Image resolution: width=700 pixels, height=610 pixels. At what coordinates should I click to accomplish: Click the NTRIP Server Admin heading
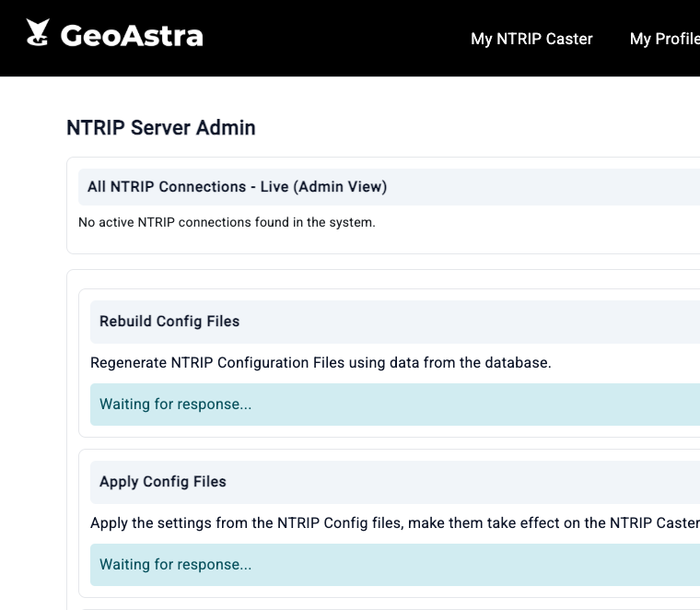point(161,128)
